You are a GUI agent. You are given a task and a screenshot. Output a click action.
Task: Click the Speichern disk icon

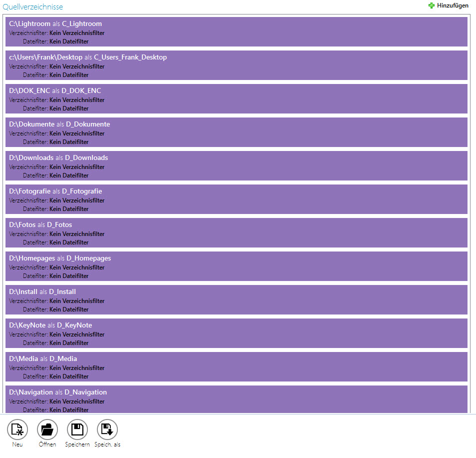77,429
